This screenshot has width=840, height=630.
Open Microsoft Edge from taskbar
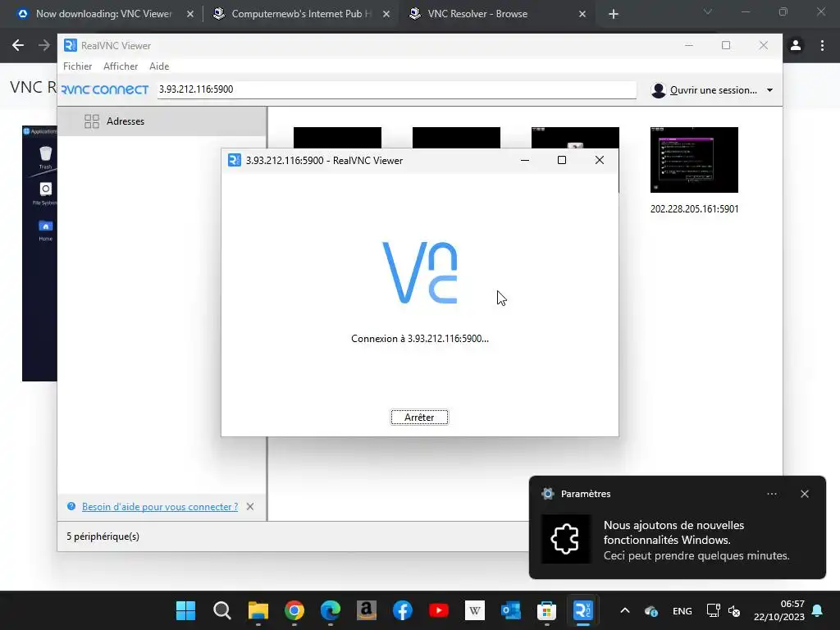tap(331, 610)
